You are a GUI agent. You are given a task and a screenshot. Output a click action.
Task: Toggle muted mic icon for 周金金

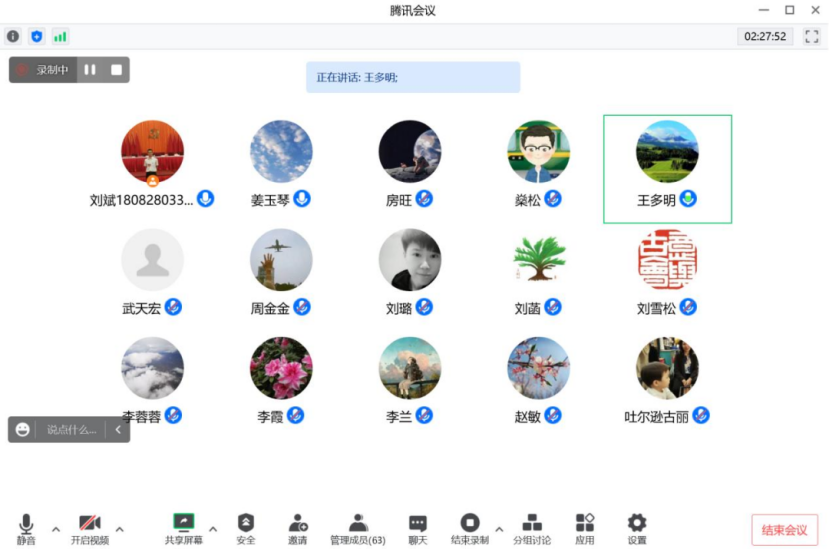tap(302, 307)
